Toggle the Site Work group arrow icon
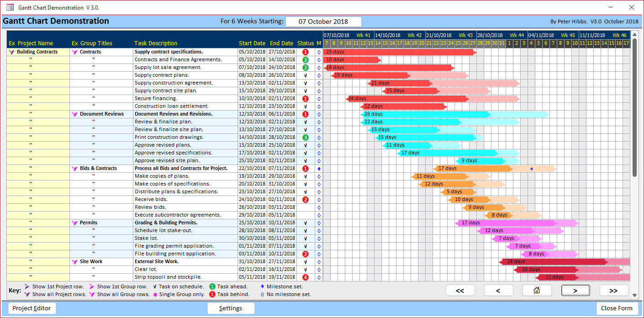The width and height of the screenshot is (644, 318). coord(74,262)
